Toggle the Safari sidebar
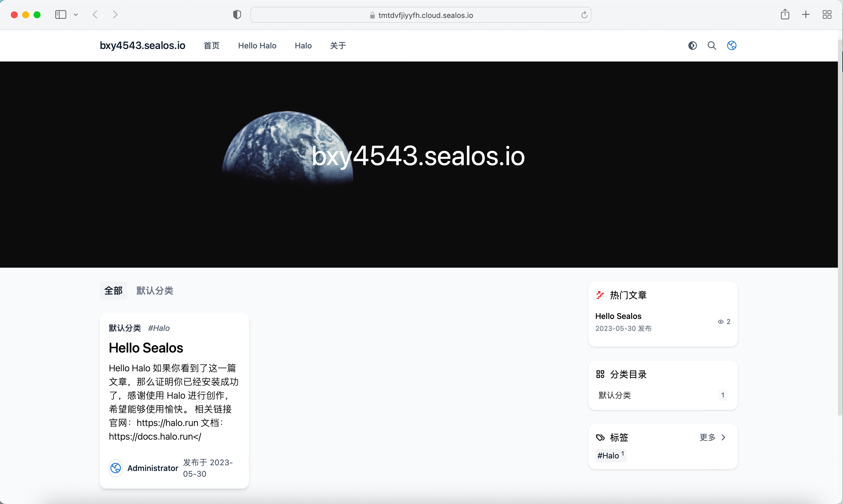Image resolution: width=843 pixels, height=504 pixels. 60,15
